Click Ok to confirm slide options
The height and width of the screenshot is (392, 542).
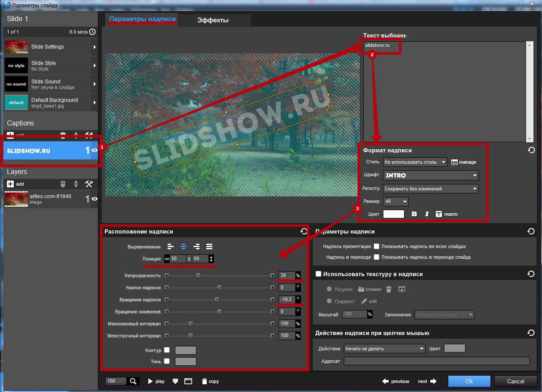(x=469, y=381)
